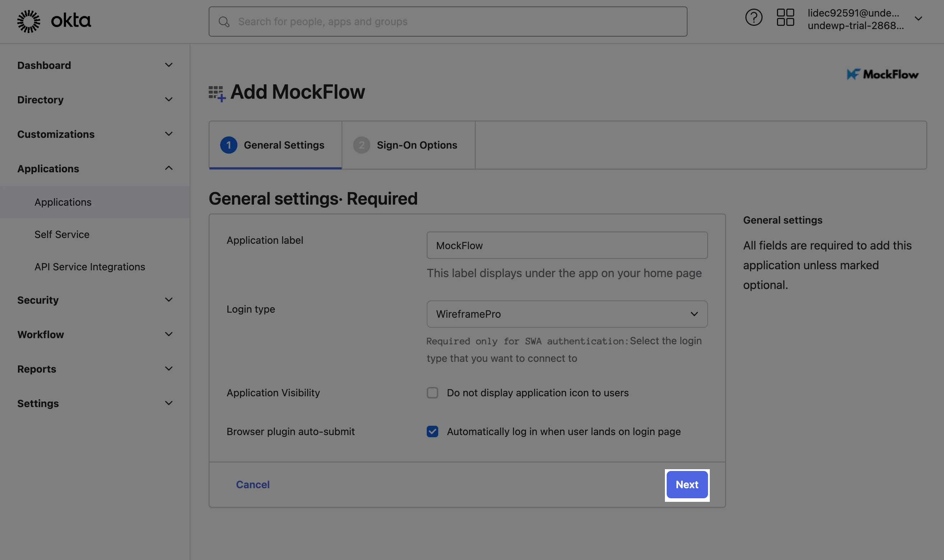Click step 2 circle icon
This screenshot has width=944, height=560.
362,145
